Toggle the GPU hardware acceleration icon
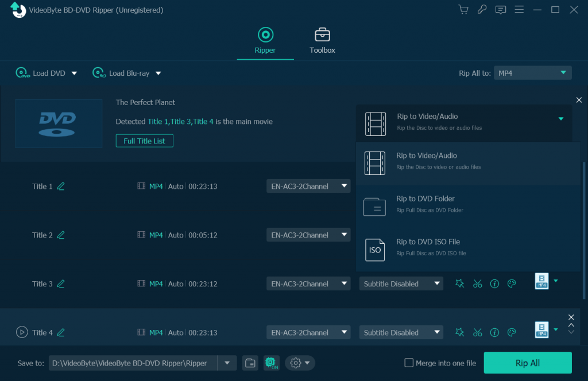588x381 pixels. 271,363
